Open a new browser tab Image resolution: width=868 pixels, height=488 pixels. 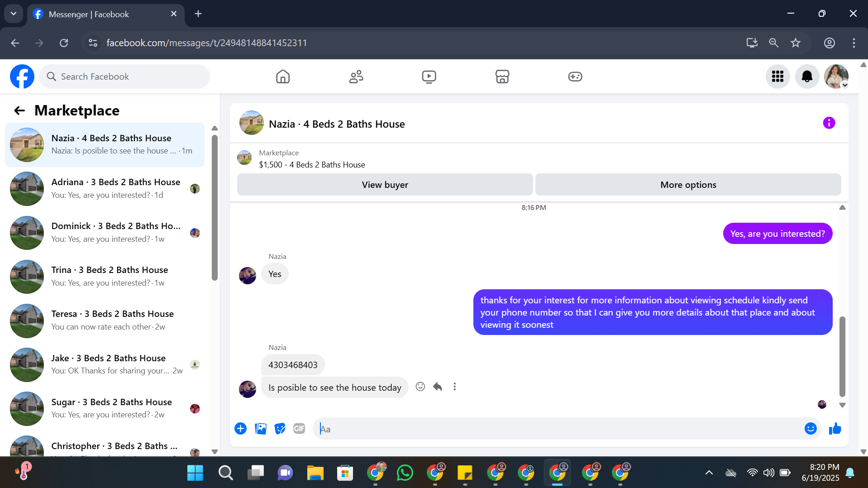point(198,14)
